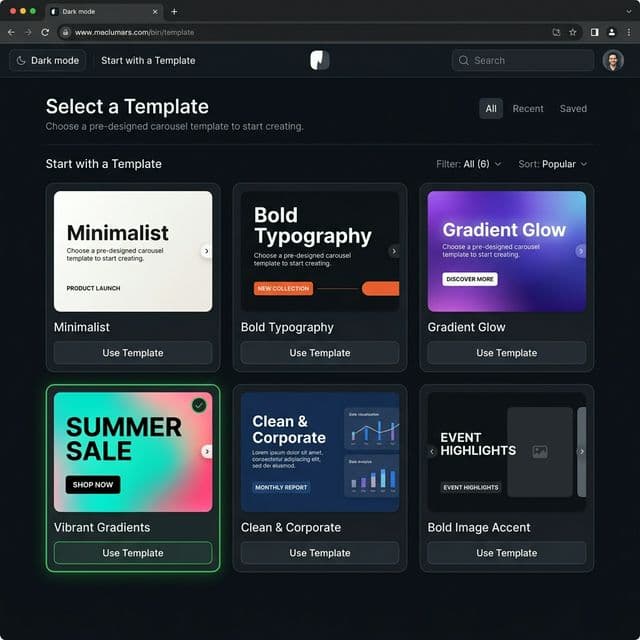Click image placeholder icon in Event Highlights
Viewport: 640px width, 640px height.
540,451
